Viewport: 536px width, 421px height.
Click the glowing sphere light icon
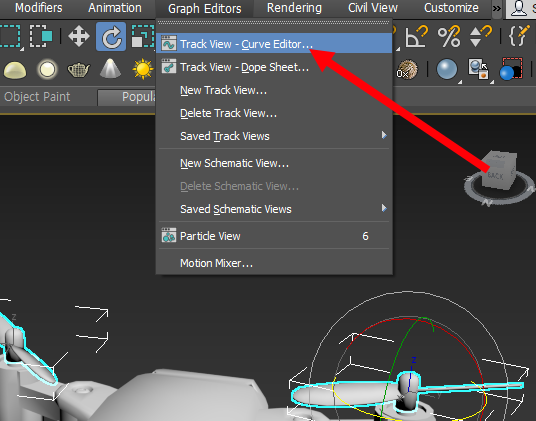pos(47,70)
